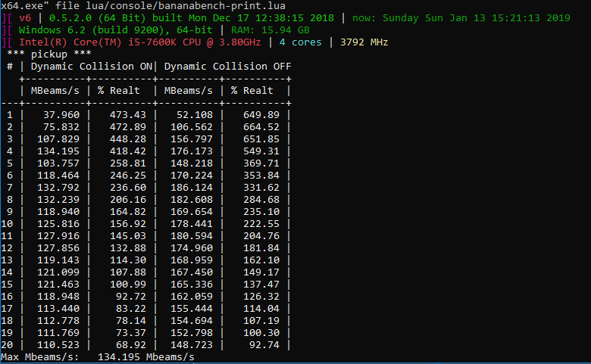Click value '118.464' in row 6

[58, 176]
